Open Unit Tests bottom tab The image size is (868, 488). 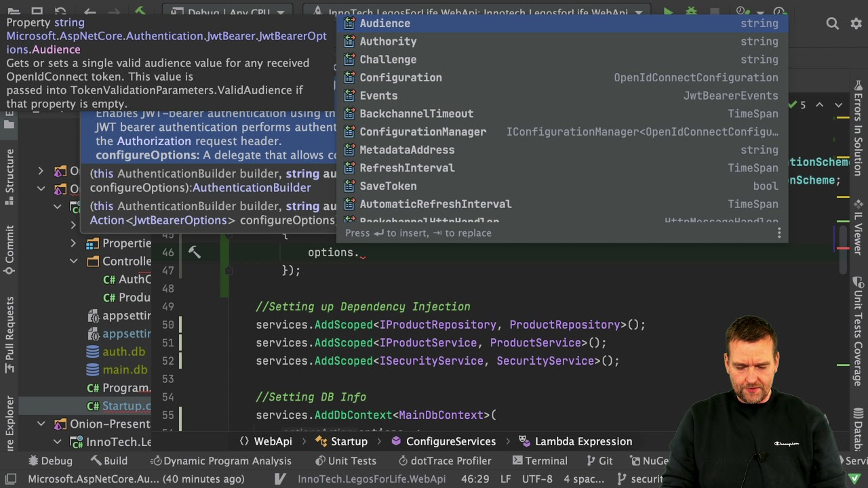(345, 461)
